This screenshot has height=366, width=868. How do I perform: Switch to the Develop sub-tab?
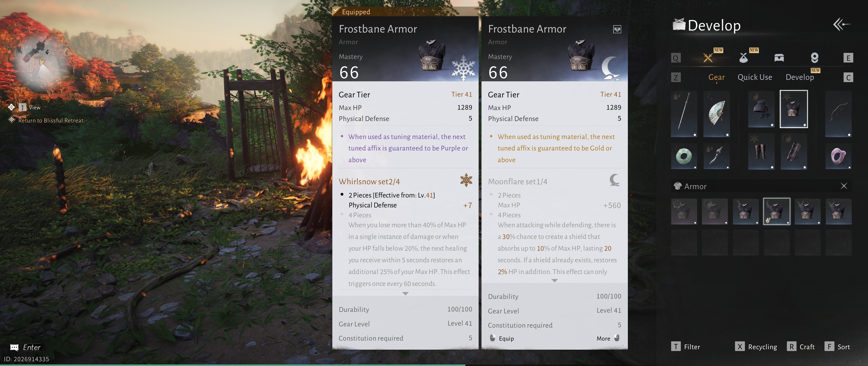point(800,77)
